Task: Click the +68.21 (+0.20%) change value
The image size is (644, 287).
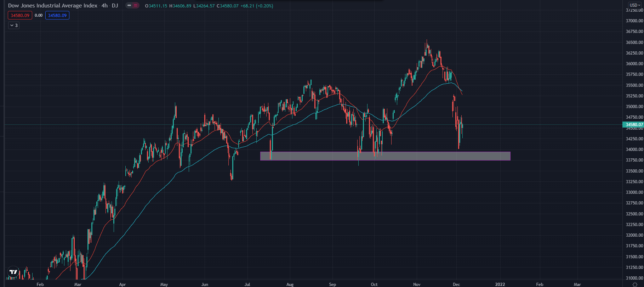Action: (257, 6)
